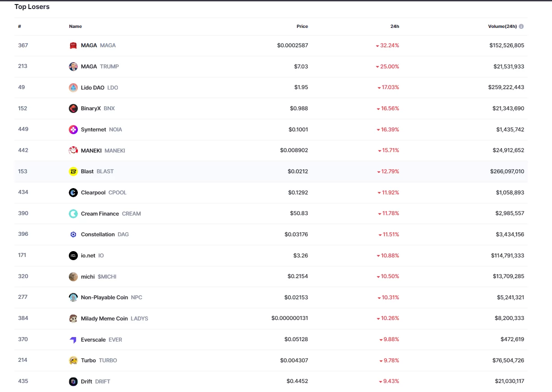Click the BinaryX coin logo icon
Screen dimensions: 552x392
pyautogui.click(x=73, y=108)
